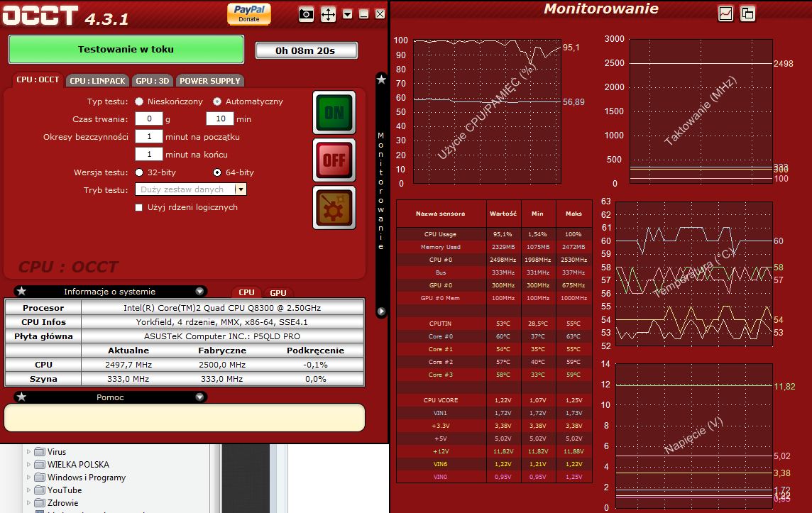Click the minutes duration field showing 10
Screen dimensions: 812x513
(220, 118)
